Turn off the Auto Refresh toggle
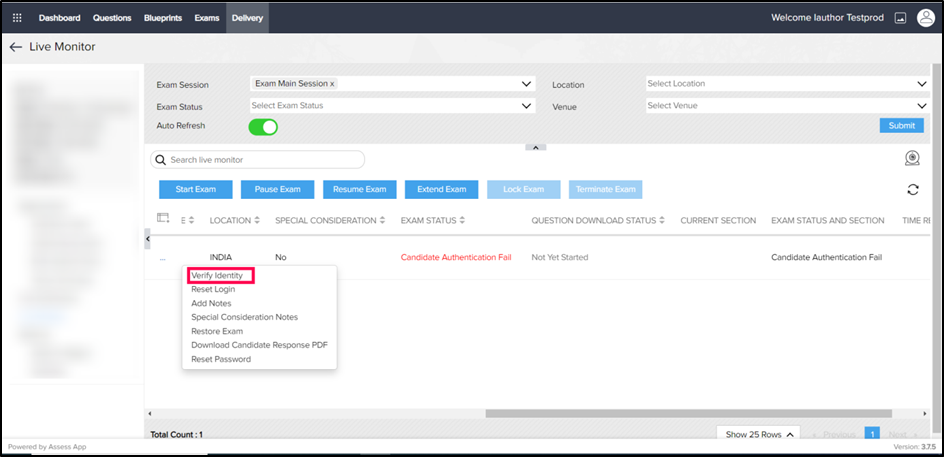944x457 pixels. pyautogui.click(x=263, y=126)
